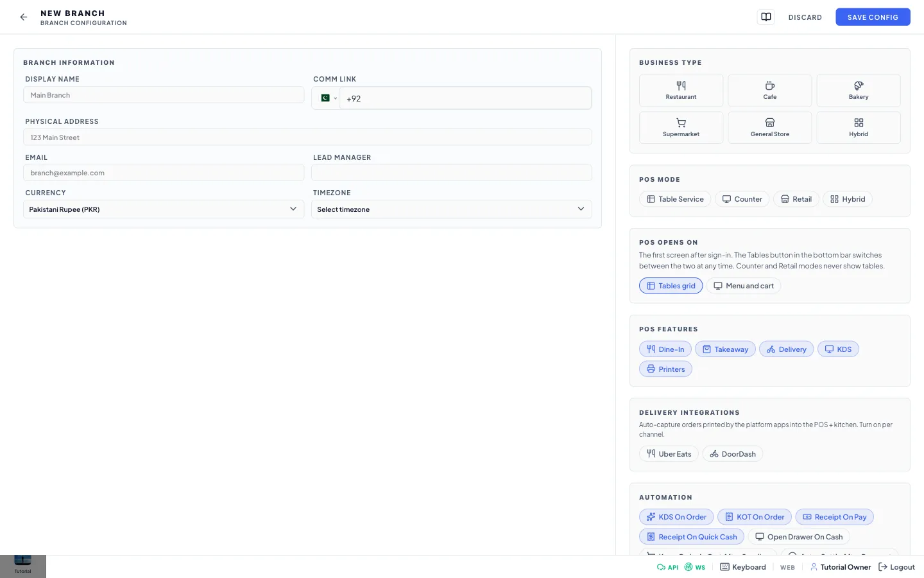Click the WS connection status indicator
924x578 pixels.
[x=695, y=567]
